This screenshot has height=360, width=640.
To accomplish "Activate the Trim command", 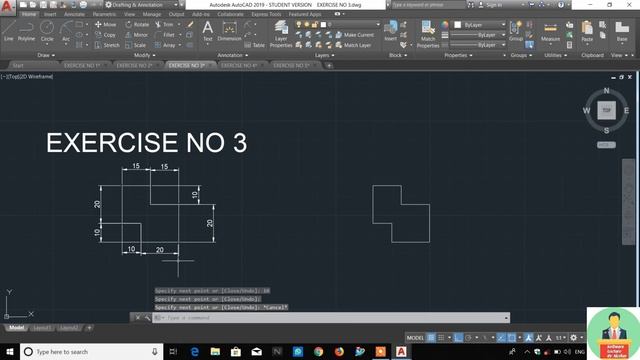I will pos(164,24).
